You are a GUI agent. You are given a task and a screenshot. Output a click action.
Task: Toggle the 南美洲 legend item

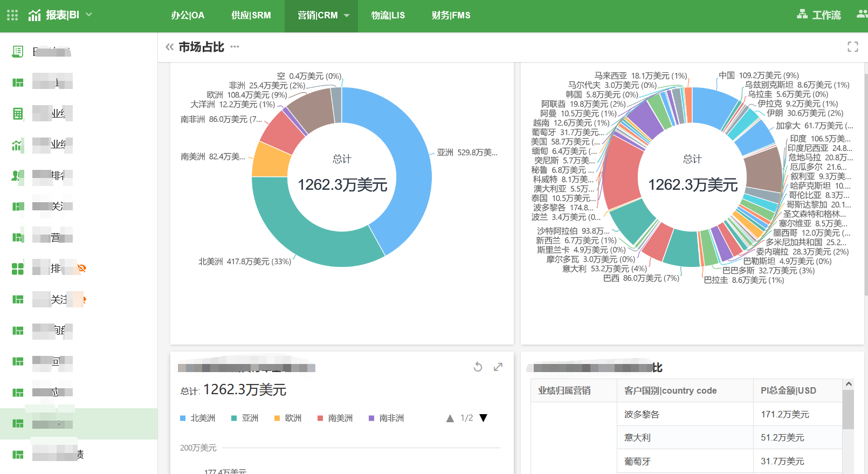pos(335,418)
